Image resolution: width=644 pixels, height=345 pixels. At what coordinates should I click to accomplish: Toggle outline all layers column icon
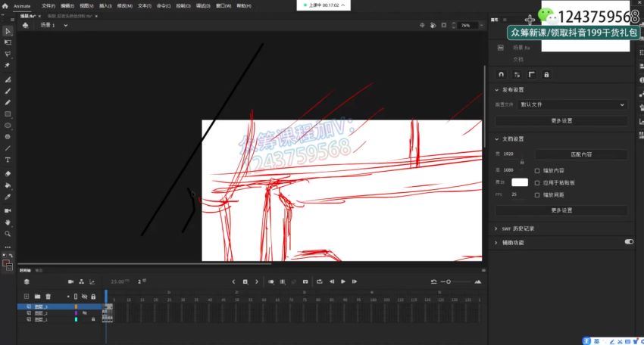(76, 296)
